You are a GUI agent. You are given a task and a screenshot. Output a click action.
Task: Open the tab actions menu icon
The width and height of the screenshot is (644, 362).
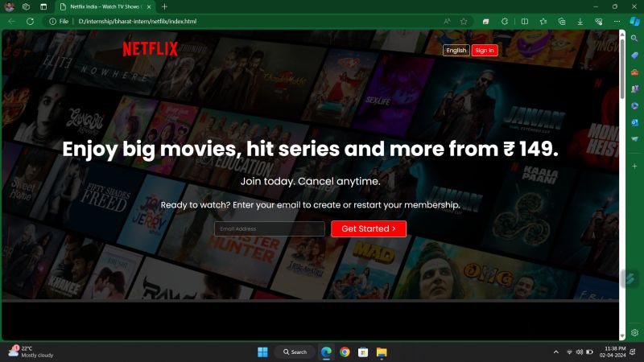click(x=43, y=6)
